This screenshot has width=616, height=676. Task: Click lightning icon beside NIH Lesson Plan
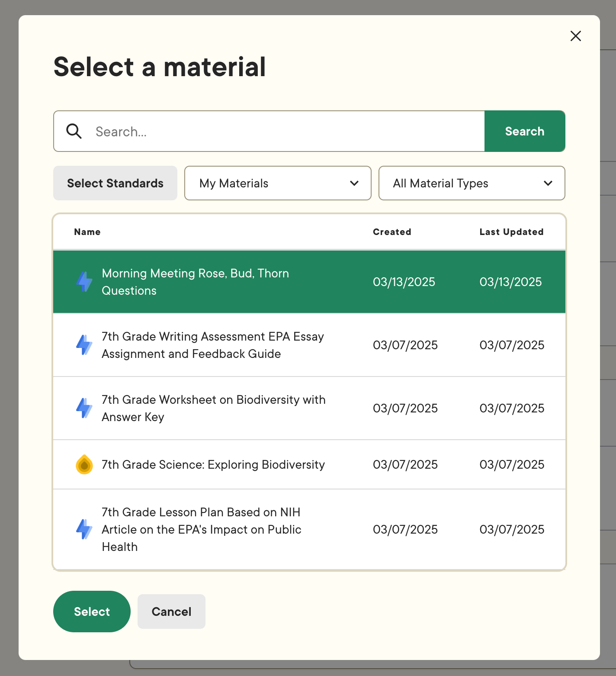click(x=84, y=529)
